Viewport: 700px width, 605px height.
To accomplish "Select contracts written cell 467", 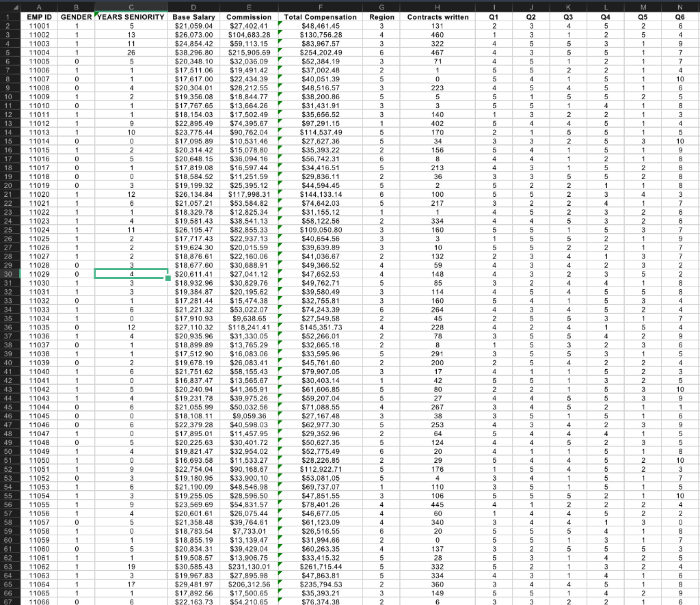I will (x=437, y=52).
